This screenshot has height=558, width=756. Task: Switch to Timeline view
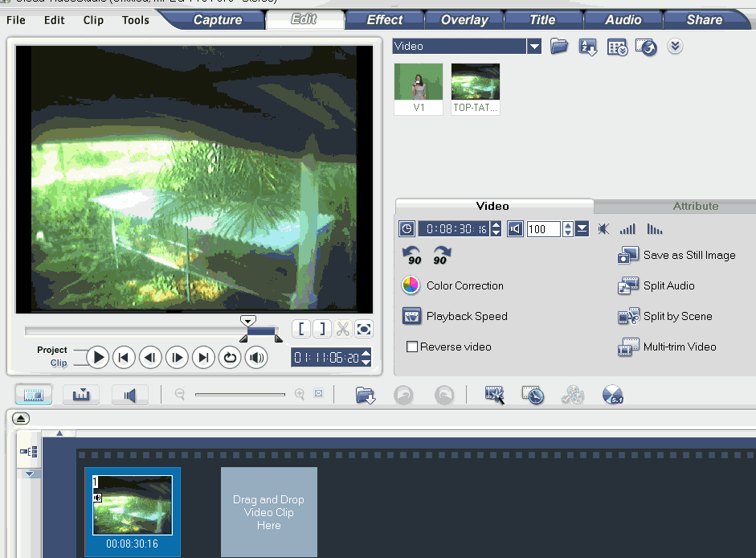tap(81, 396)
